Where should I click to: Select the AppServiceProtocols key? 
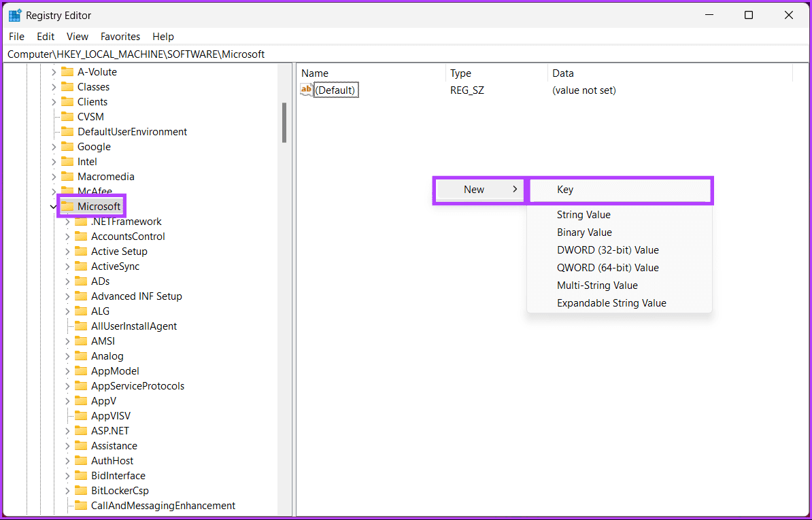138,387
